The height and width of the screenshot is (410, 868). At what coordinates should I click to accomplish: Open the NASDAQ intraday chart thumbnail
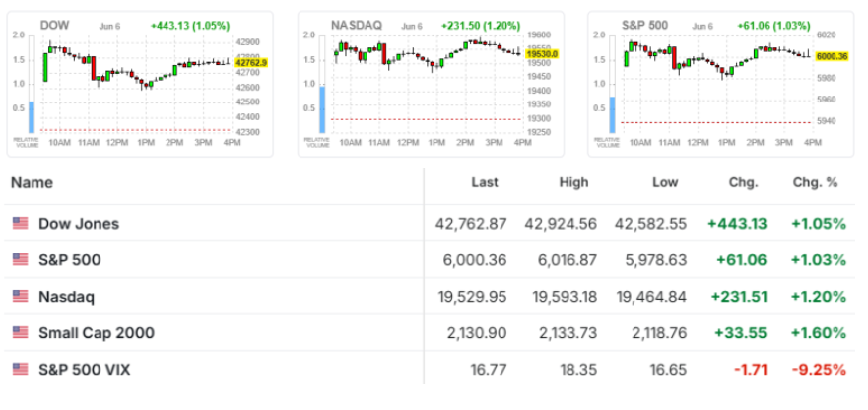[x=431, y=84]
